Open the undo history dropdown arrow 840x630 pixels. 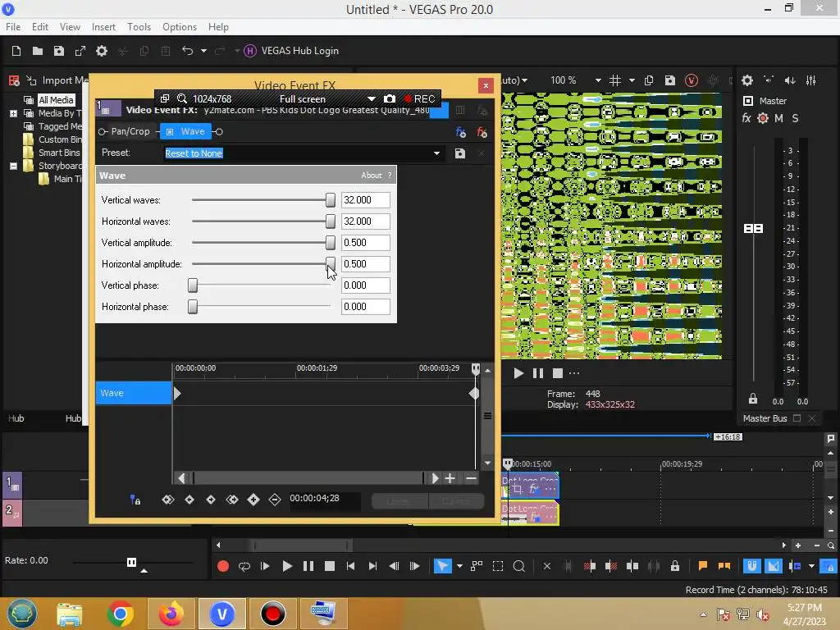[203, 51]
